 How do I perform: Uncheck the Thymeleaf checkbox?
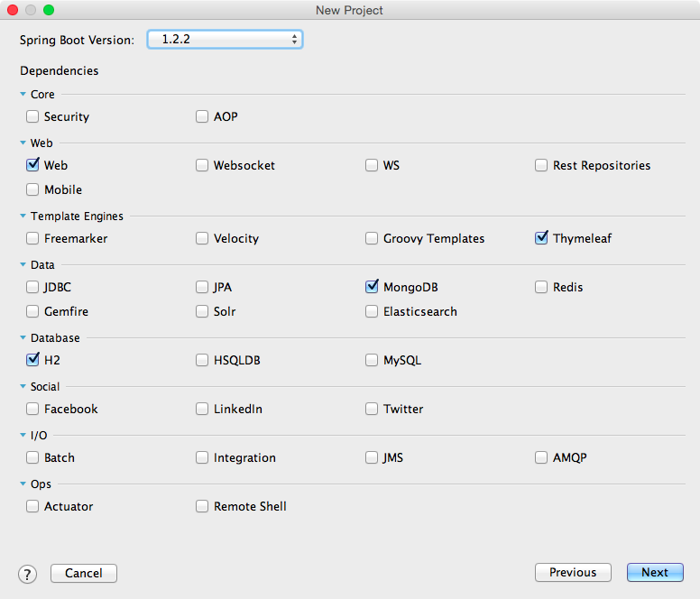tap(541, 238)
